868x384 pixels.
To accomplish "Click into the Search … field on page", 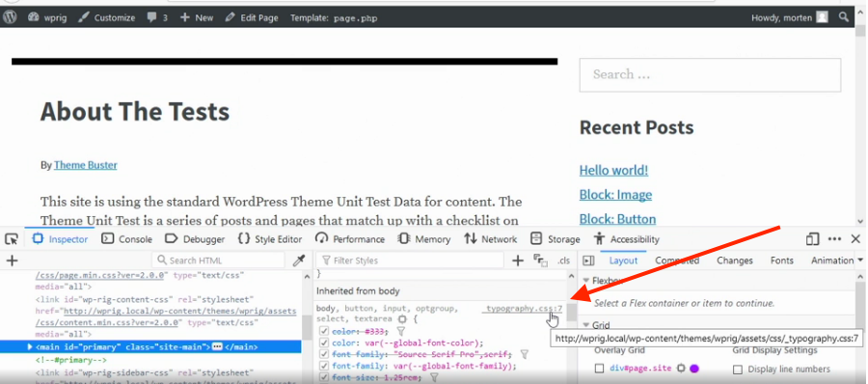I will coord(710,74).
